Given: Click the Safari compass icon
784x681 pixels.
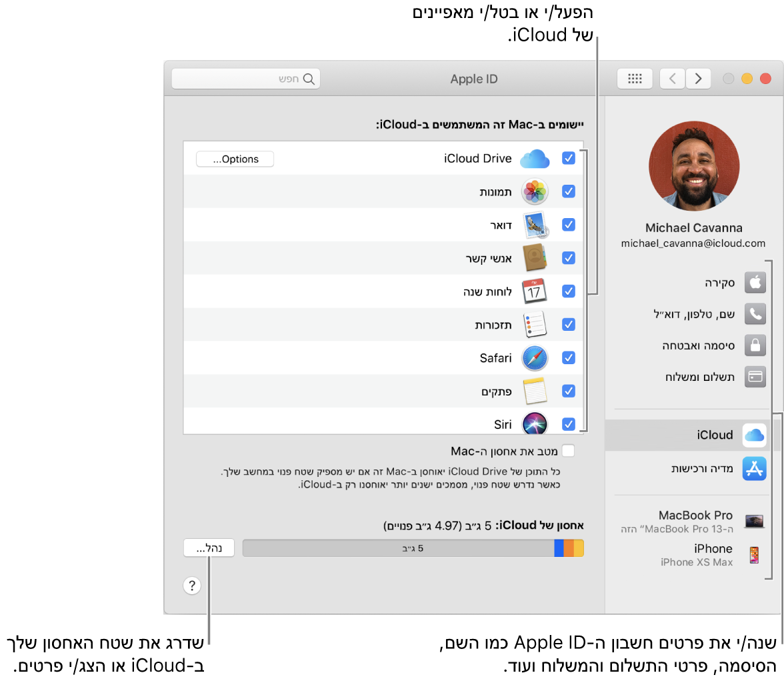Looking at the screenshot, I should 535,358.
